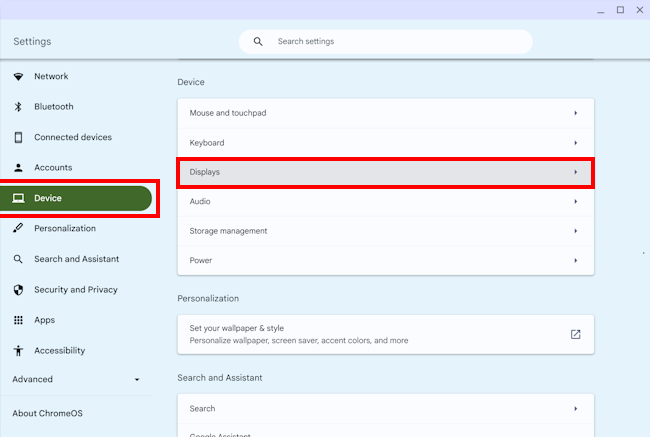This screenshot has height=437, width=650.
Task: Click the Search settings input field
Action: point(395,42)
